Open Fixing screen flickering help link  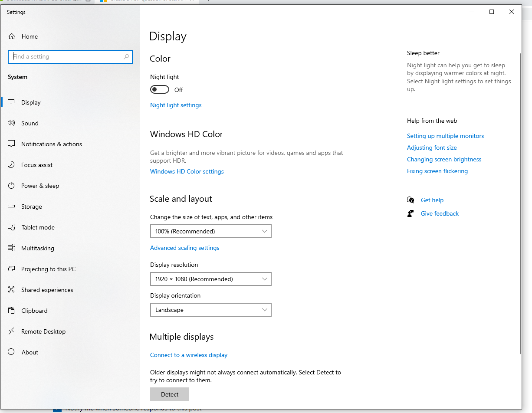click(x=437, y=171)
